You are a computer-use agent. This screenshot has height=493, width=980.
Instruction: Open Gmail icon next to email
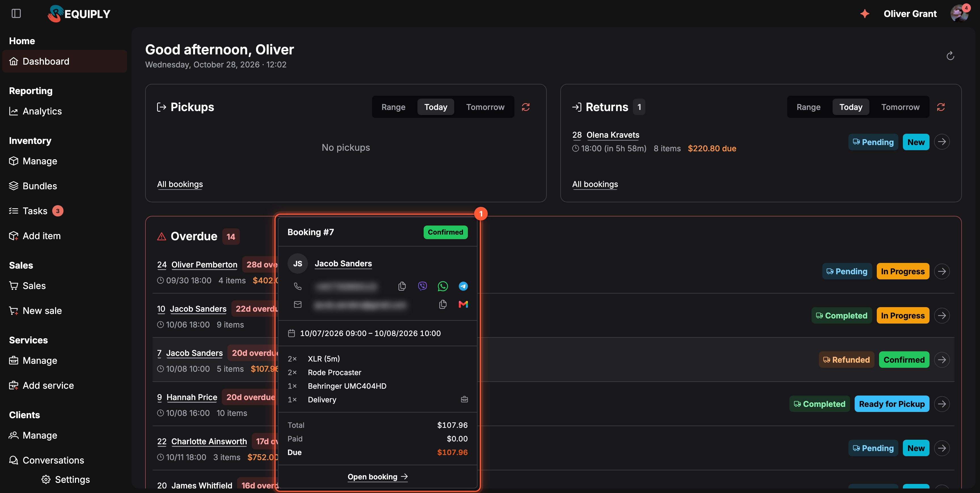pos(463,304)
